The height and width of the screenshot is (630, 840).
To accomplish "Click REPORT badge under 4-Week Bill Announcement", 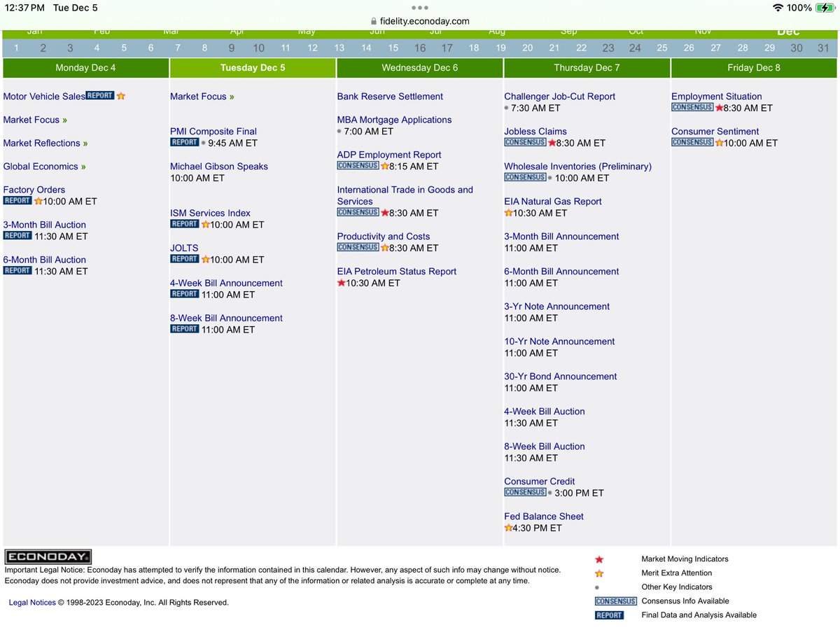I will tap(185, 294).
